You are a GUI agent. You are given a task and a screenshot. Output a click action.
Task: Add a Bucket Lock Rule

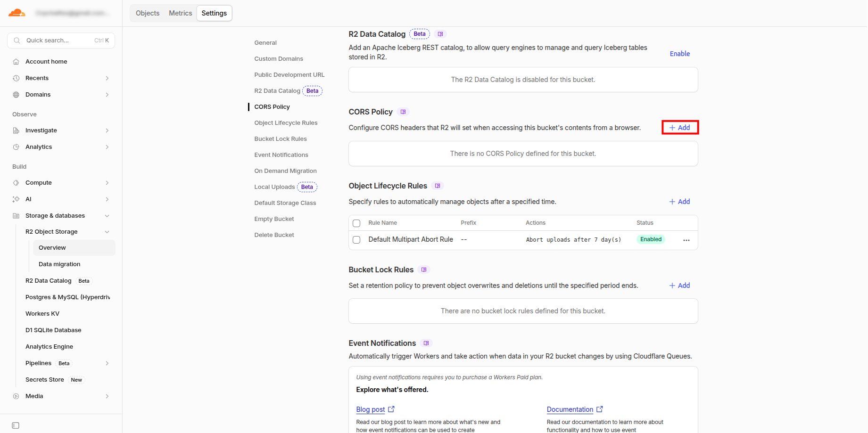[x=679, y=286]
